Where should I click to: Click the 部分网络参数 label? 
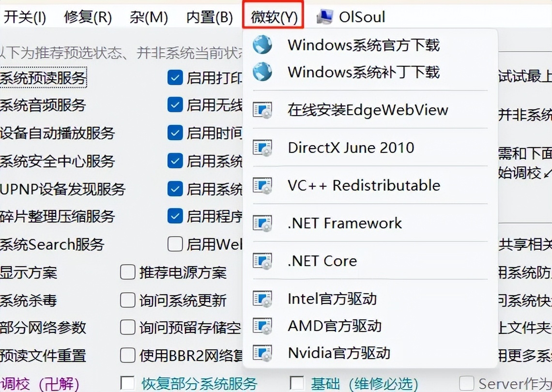coord(43,328)
